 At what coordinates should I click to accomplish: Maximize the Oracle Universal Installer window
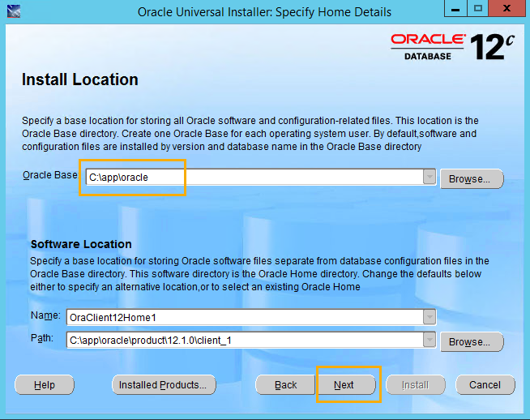click(478, 8)
